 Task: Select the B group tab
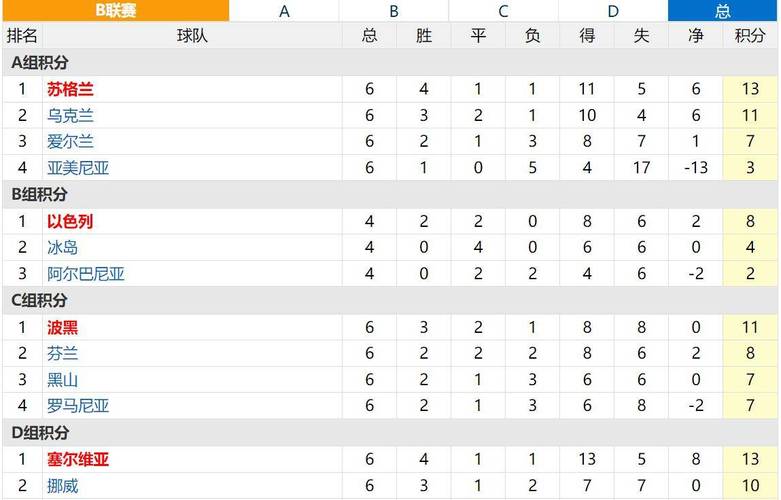[x=393, y=10]
